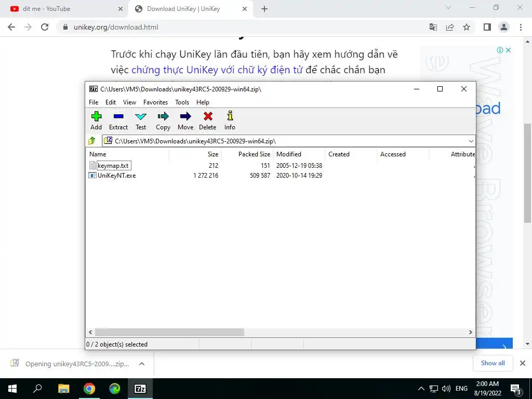Close the downloads bar
The width and height of the screenshot is (532, 399).
523,363
